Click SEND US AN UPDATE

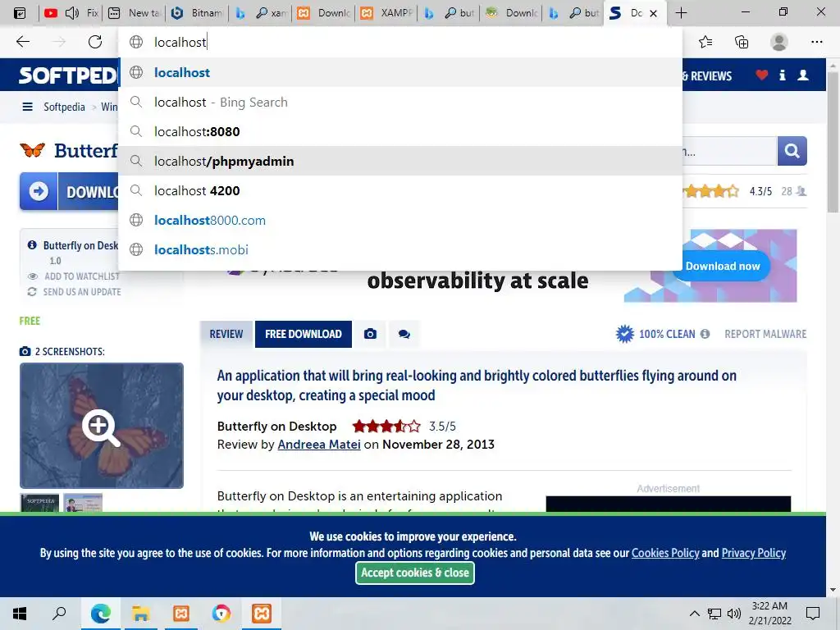(82, 292)
